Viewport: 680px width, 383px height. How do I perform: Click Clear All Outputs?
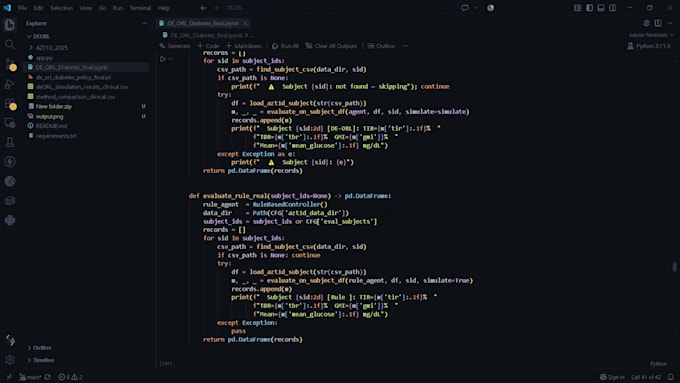coord(331,46)
